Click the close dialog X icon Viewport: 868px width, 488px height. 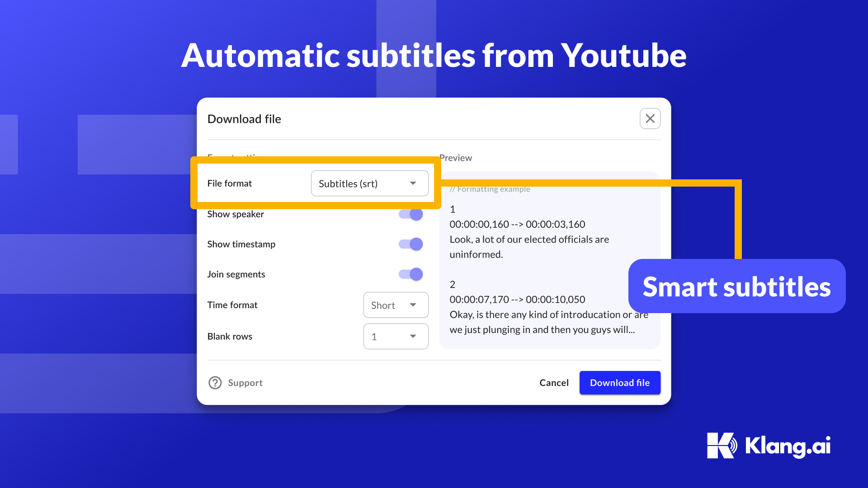tap(650, 118)
